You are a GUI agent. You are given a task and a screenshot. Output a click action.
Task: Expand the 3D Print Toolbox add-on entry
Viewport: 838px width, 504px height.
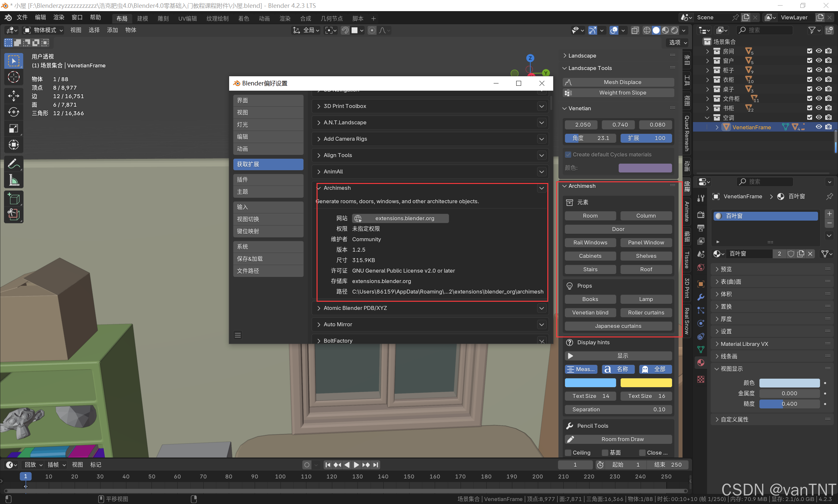[x=319, y=106]
